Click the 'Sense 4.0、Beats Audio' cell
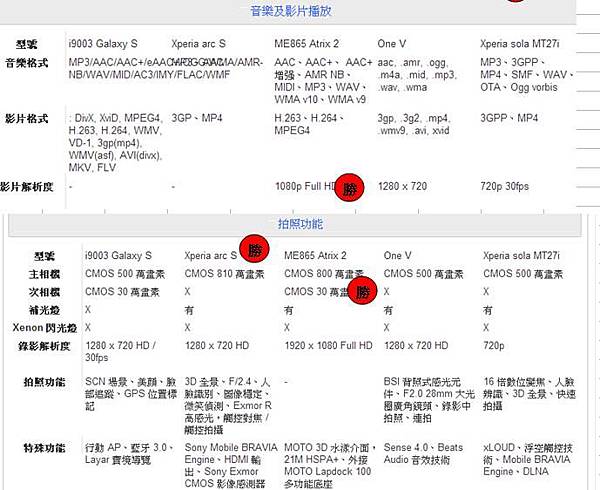Viewport: 600px width, 490px height. click(423, 454)
